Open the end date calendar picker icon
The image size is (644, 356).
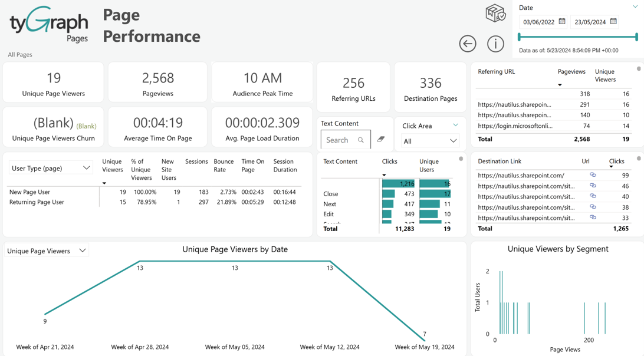613,21
